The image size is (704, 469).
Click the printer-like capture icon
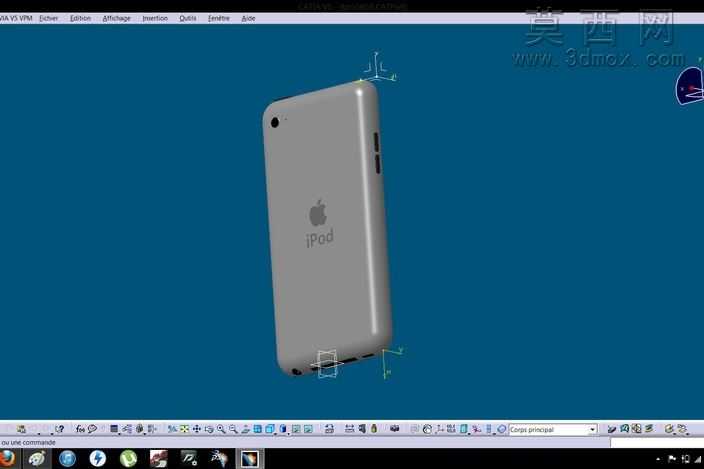point(329,429)
